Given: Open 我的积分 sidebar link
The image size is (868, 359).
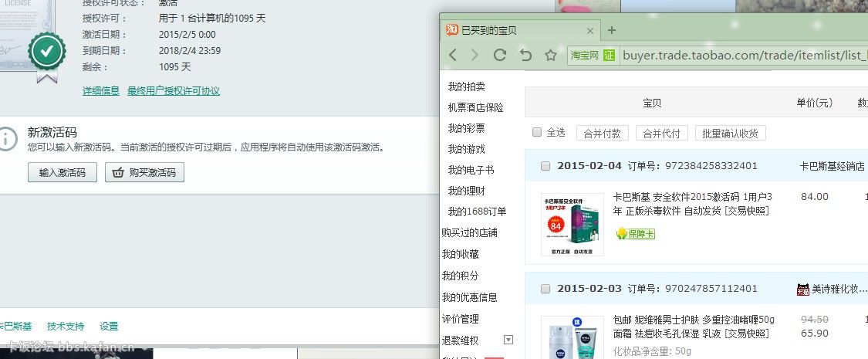Looking at the screenshot, I should point(460,276).
